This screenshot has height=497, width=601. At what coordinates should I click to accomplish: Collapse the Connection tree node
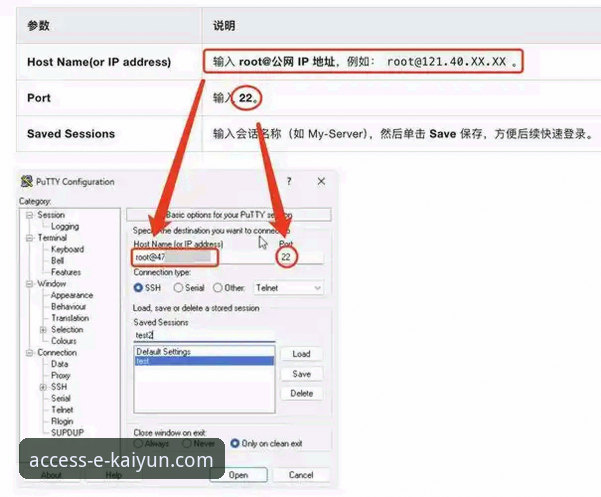[x=30, y=353]
